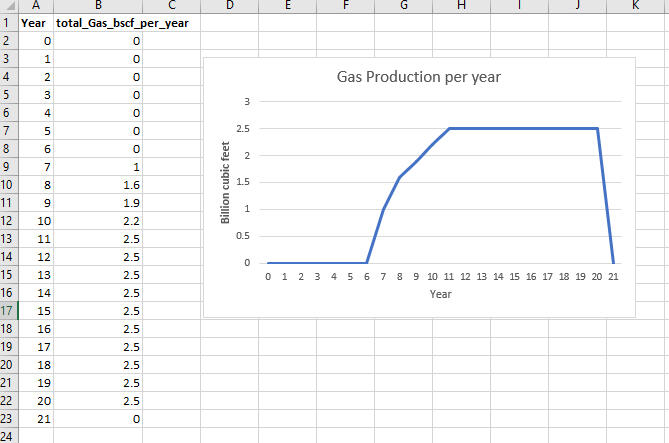The image size is (669, 443).
Task: Click the 1.5 label on vertical axis
Action: pyautogui.click(x=243, y=182)
